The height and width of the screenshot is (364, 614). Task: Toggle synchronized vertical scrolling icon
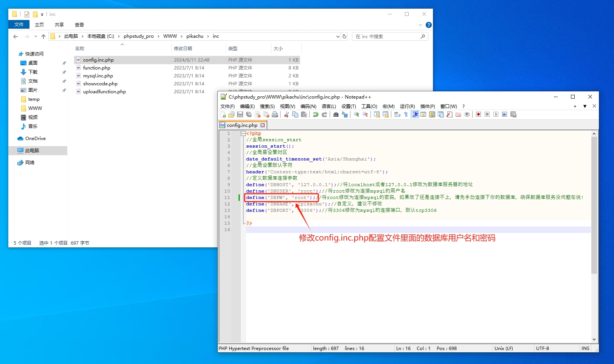pos(377,114)
